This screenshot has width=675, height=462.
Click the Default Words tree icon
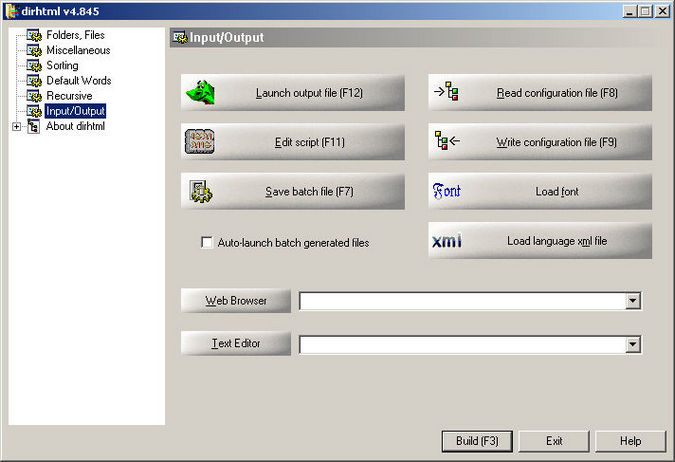point(34,81)
